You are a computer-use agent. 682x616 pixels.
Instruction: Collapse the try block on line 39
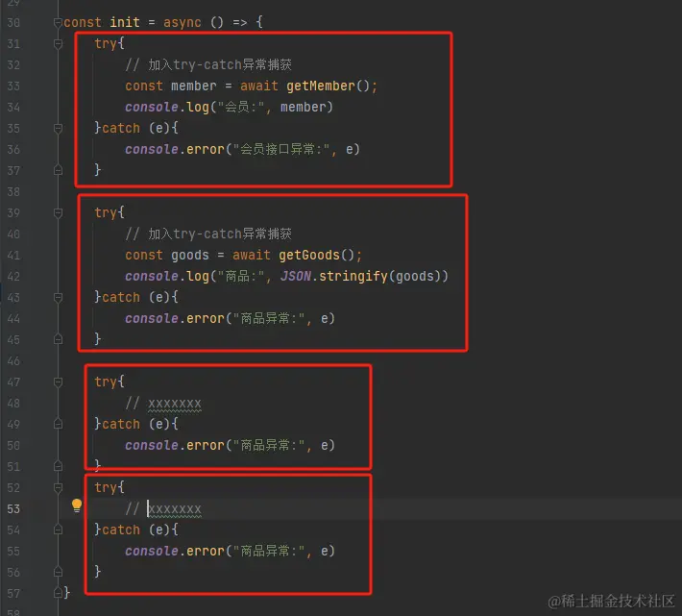point(58,212)
